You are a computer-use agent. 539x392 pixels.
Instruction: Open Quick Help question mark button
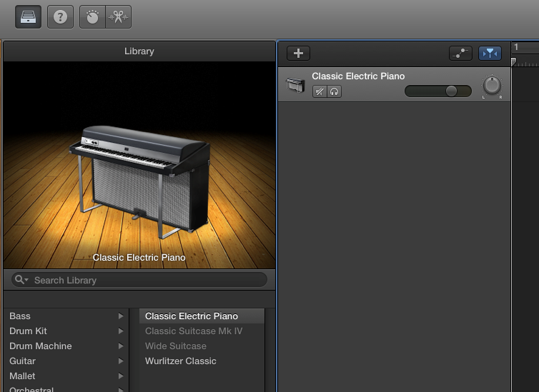click(x=60, y=17)
